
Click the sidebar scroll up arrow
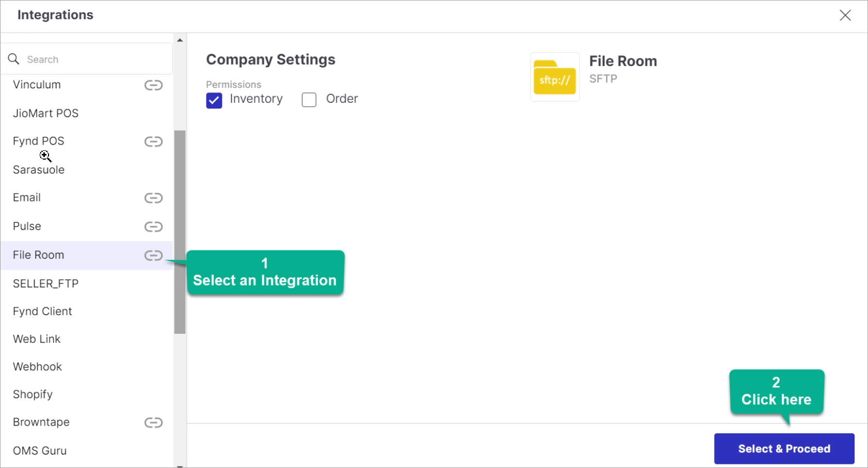[x=180, y=40]
